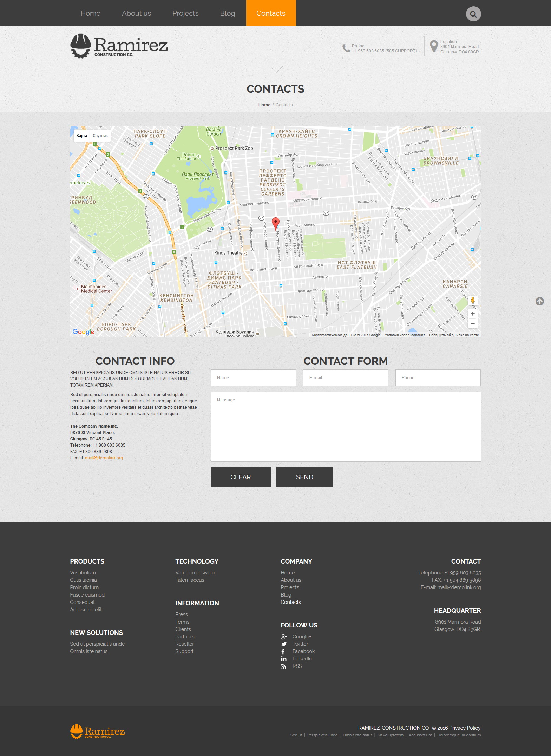
Task: Switch map to Спутник satellite view
Action: tap(100, 136)
